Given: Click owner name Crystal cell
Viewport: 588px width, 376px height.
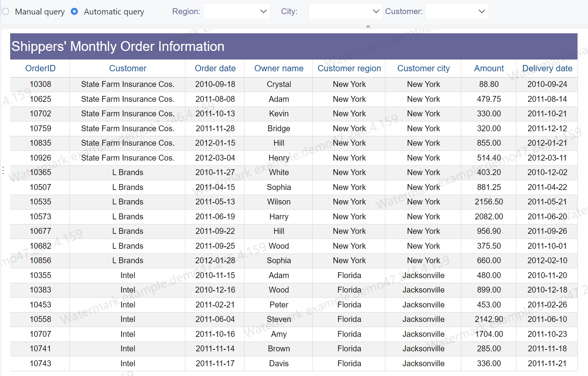Looking at the screenshot, I should [x=279, y=84].
